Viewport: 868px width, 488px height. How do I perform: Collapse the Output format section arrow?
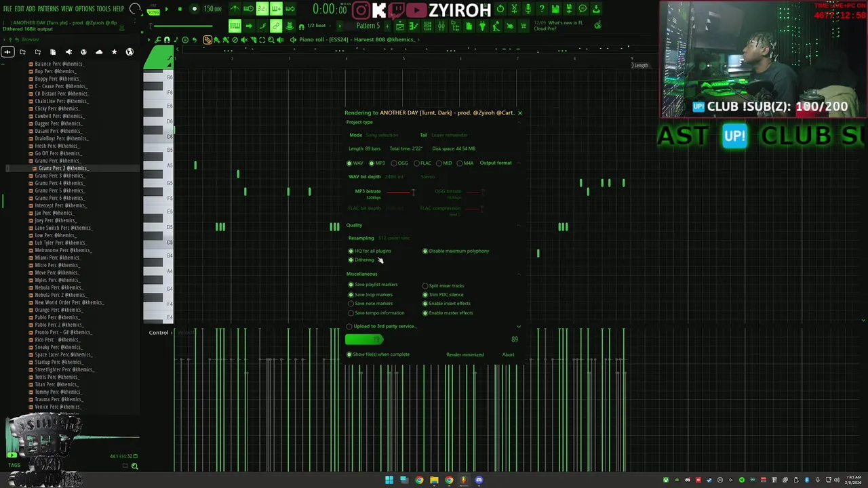519,163
